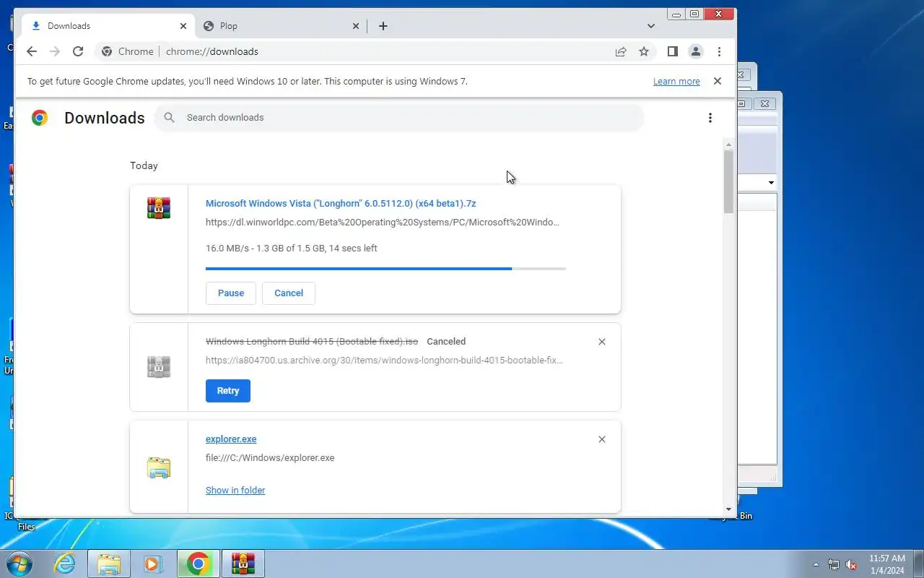This screenshot has height=578, width=924.
Task: Open Chrome's three-dot main menu
Action: pos(719,51)
